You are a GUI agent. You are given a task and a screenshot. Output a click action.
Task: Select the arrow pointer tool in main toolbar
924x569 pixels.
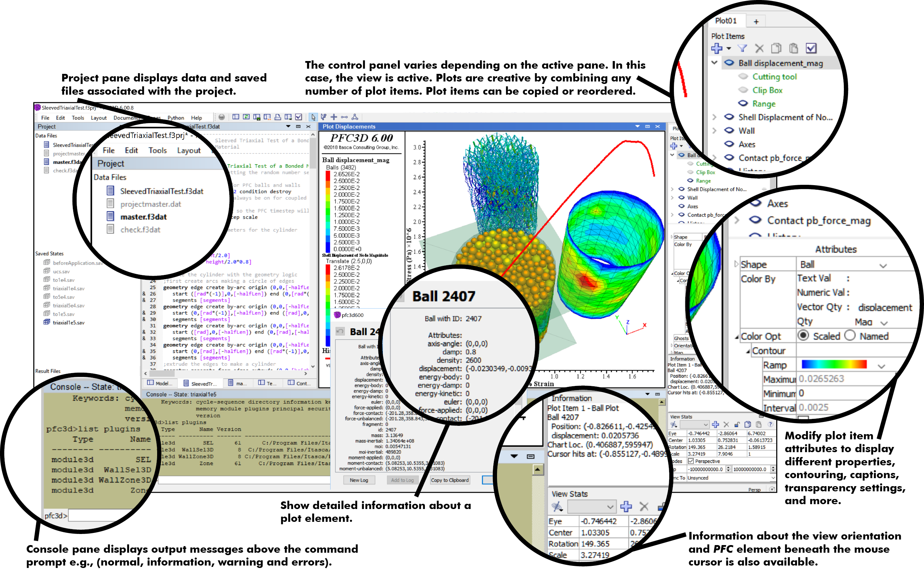click(313, 117)
